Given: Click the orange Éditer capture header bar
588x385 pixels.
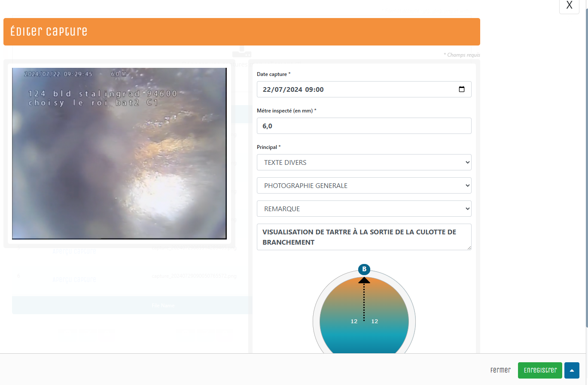Looking at the screenshot, I should pyautogui.click(x=241, y=32).
